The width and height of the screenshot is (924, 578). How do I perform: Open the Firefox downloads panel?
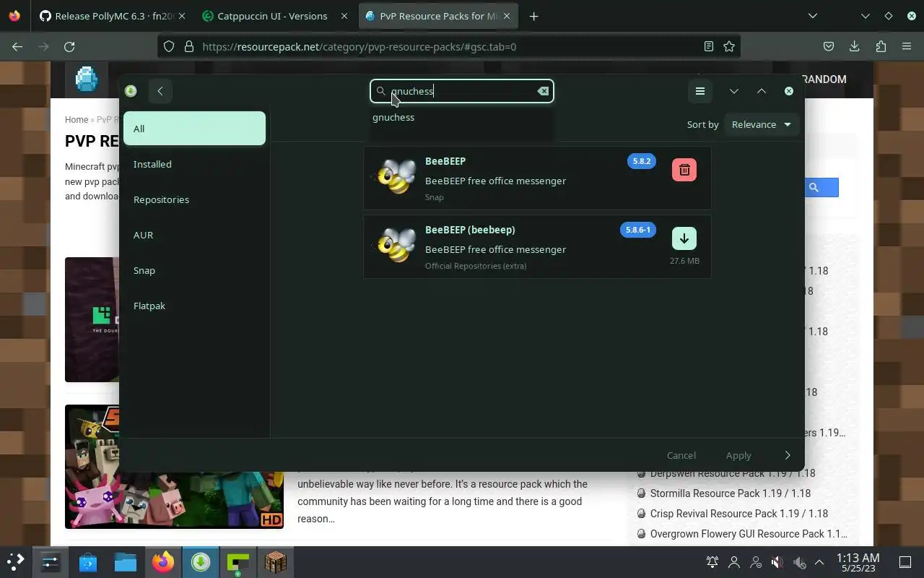(x=854, y=46)
